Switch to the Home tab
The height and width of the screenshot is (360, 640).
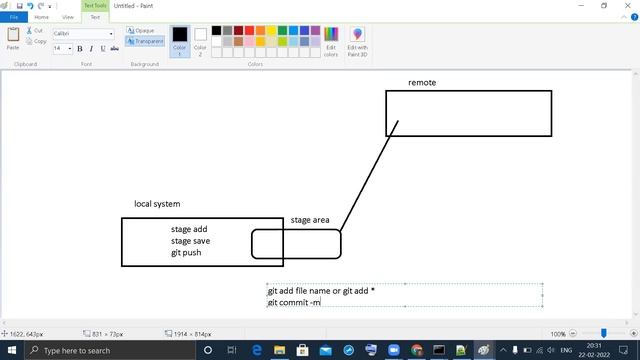41,17
